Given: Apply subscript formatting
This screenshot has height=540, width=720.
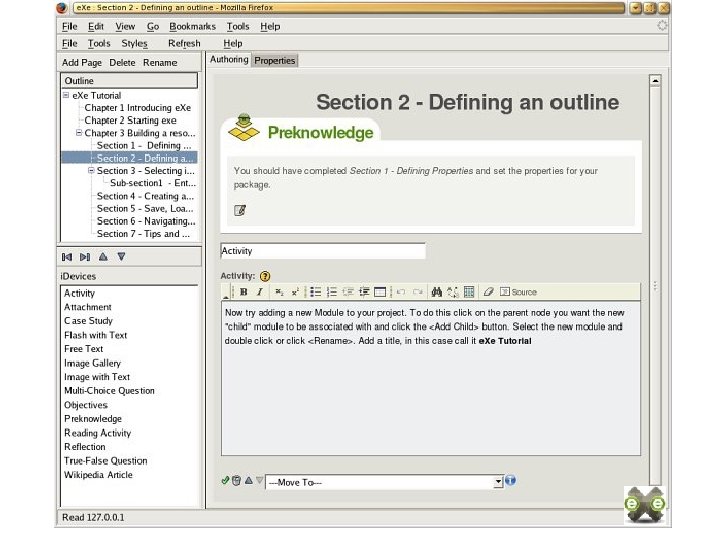Looking at the screenshot, I should click(x=279, y=292).
